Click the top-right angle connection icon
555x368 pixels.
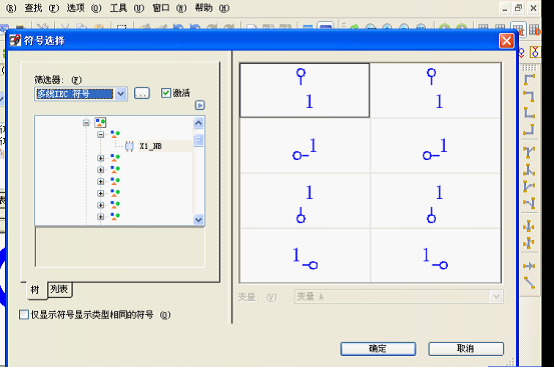(x=529, y=96)
